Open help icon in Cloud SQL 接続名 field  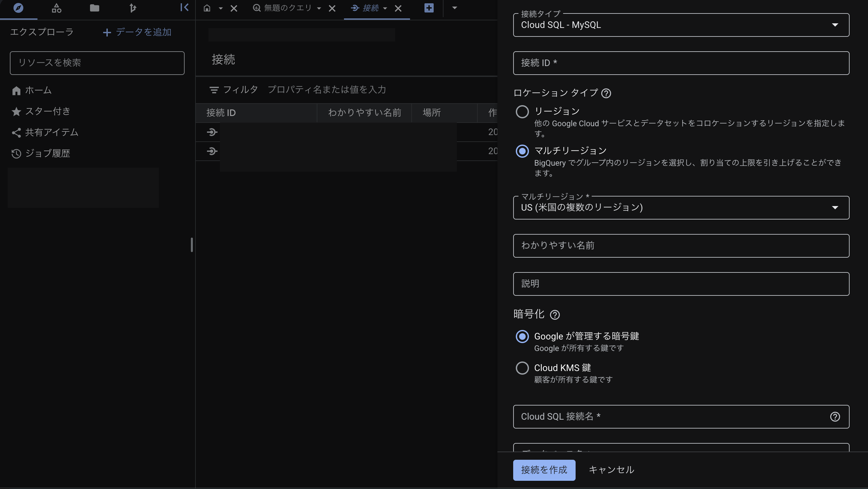point(834,417)
